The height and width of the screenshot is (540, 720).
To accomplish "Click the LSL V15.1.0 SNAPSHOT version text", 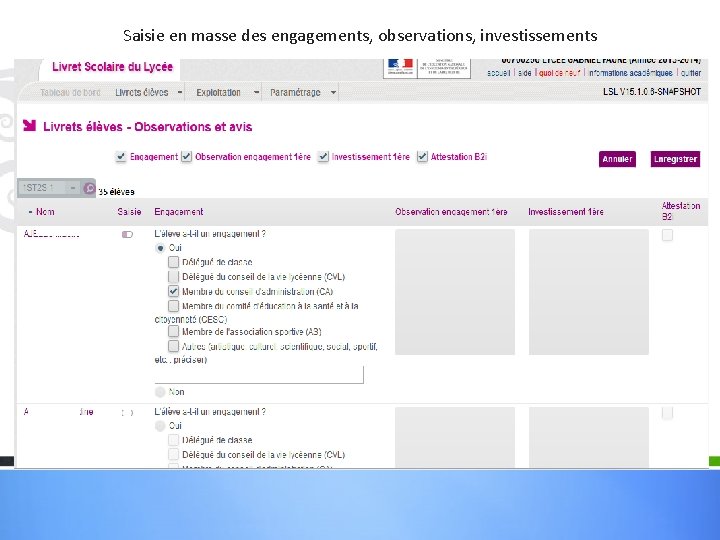I will coord(652,91).
